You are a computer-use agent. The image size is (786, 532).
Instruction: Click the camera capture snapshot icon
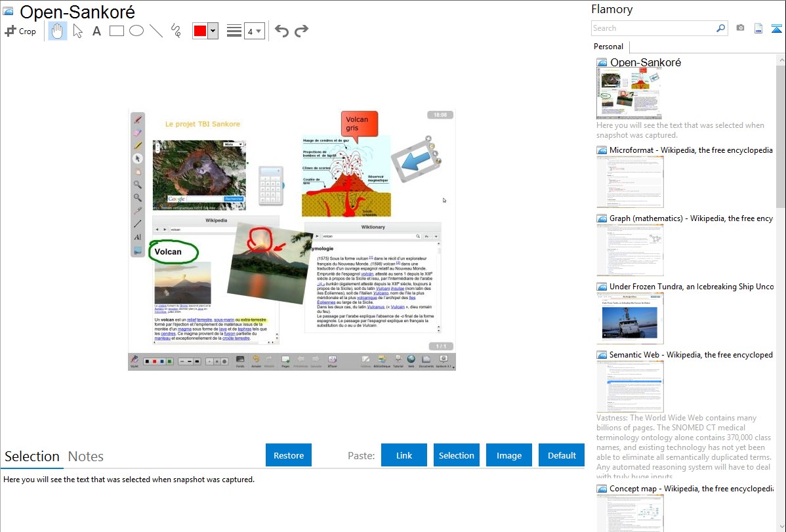pos(740,28)
